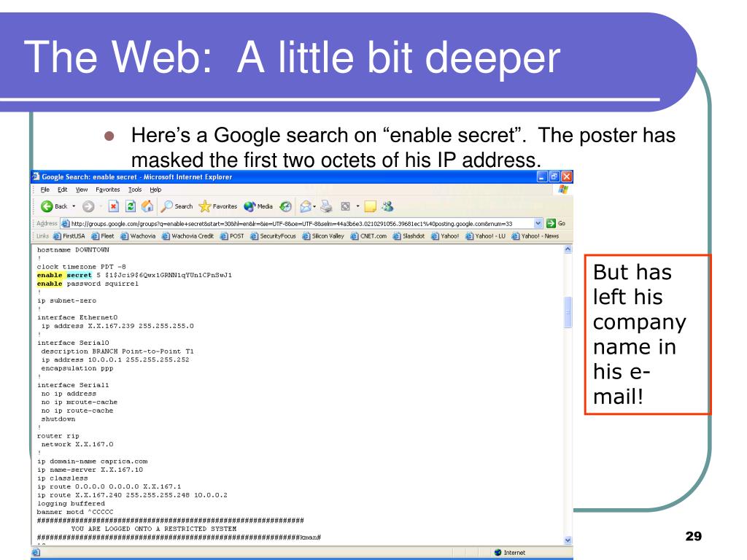
Task: Print the page with printer icon
Action: [326, 206]
